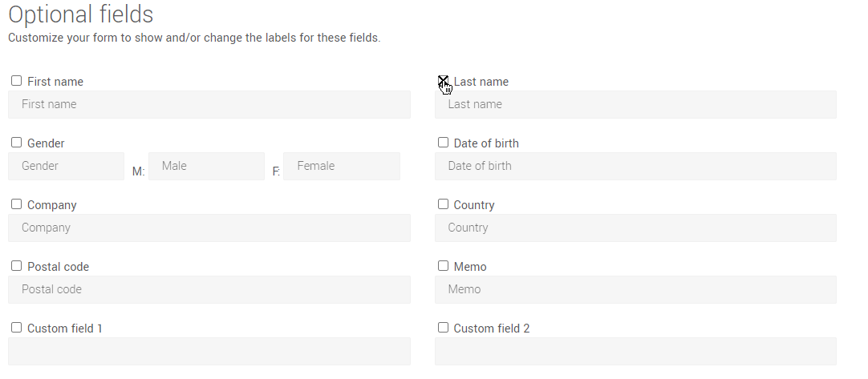Viewport: 868px width, 379px height.
Task: Click the Memo label input
Action: pyautogui.click(x=635, y=289)
